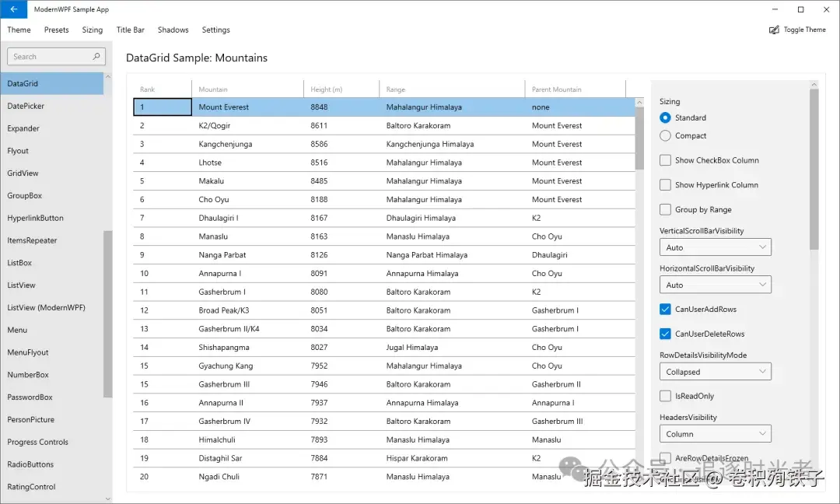Click the Toggle Theme text button
The height and width of the screenshot is (504, 840).
(x=804, y=30)
